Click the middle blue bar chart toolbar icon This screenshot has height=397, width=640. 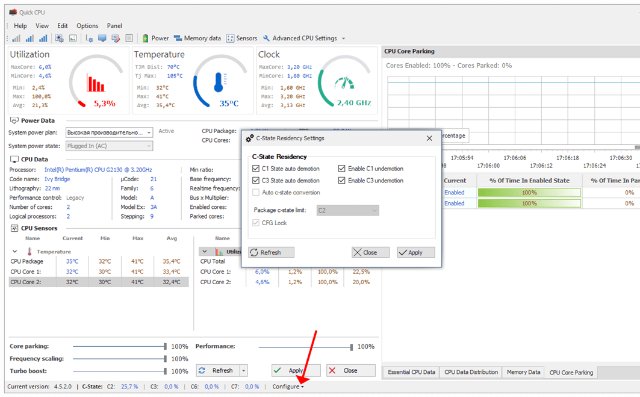[29, 38]
